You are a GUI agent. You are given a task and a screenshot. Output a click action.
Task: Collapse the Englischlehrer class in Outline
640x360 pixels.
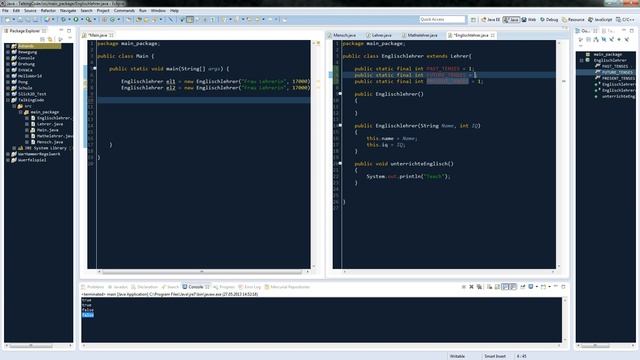[x=582, y=60]
